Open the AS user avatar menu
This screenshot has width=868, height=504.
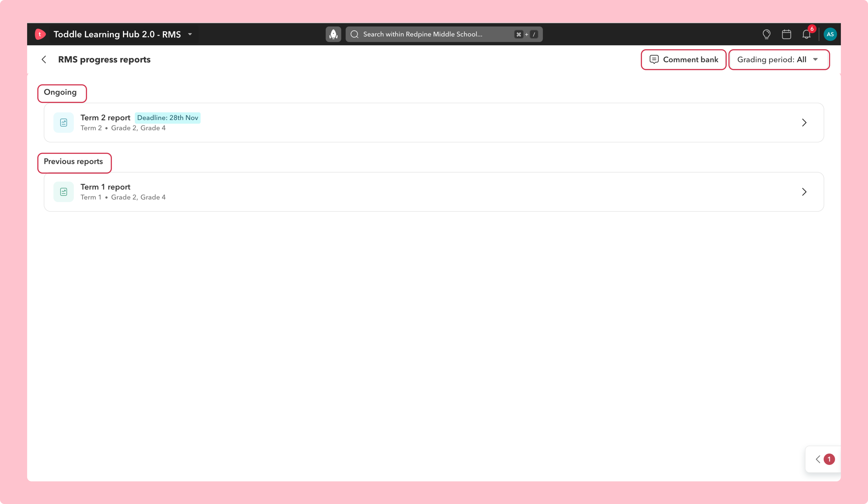click(x=830, y=34)
